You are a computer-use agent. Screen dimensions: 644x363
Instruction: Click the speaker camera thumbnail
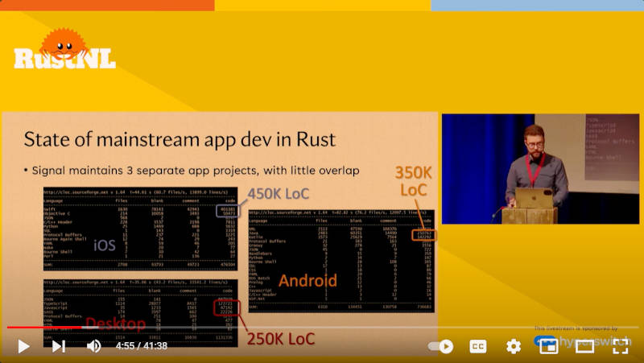coord(540,169)
